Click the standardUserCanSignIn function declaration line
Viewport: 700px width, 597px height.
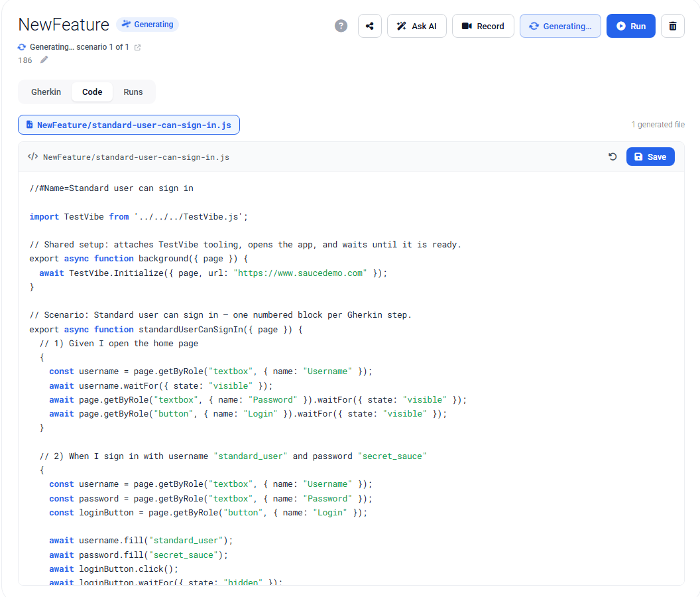tap(166, 329)
